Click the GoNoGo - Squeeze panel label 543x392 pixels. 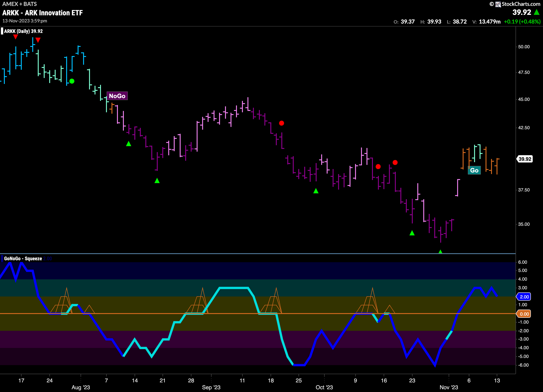[x=23, y=258]
